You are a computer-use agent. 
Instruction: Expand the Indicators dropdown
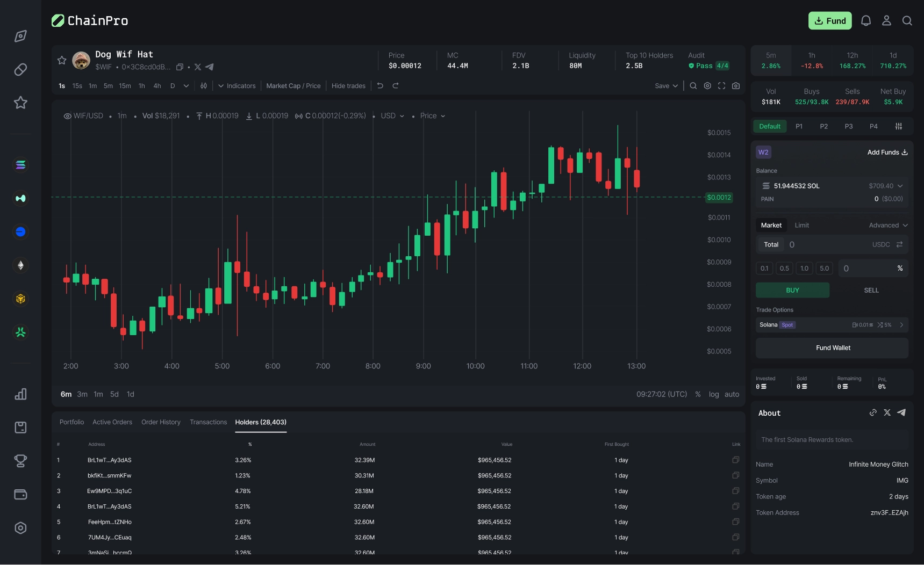click(237, 86)
